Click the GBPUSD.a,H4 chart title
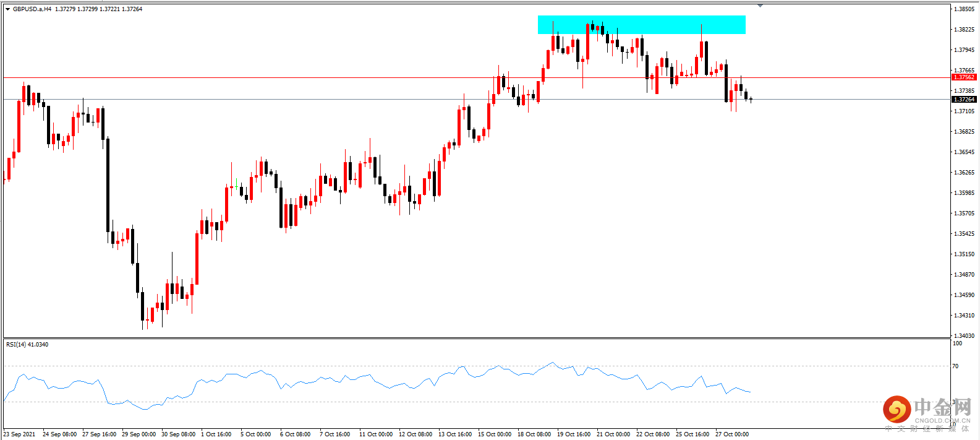Image resolution: width=980 pixels, height=440 pixels. pyautogui.click(x=32, y=9)
